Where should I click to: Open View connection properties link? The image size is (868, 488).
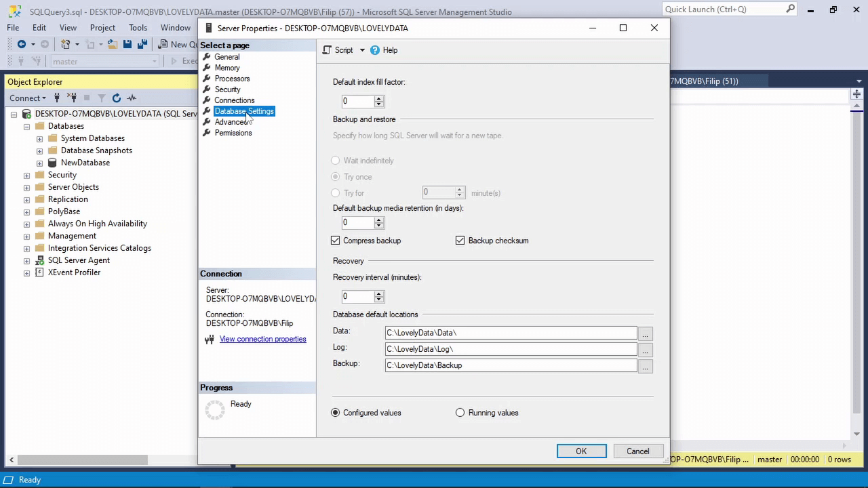[x=262, y=339]
